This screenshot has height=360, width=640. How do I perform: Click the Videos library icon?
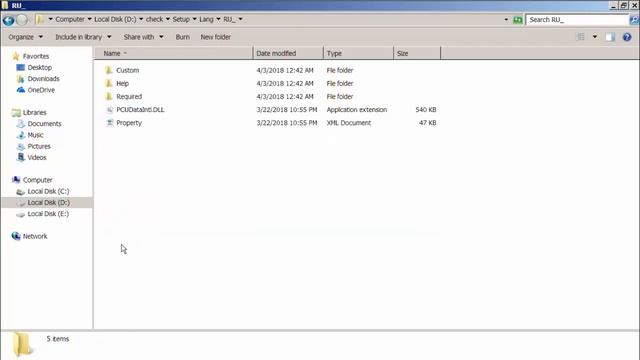[21, 157]
